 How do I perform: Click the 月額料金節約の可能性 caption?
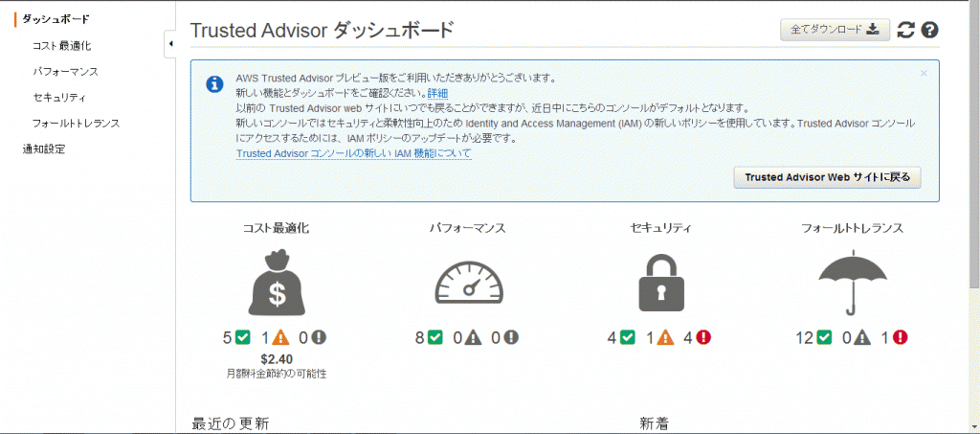[x=277, y=374]
